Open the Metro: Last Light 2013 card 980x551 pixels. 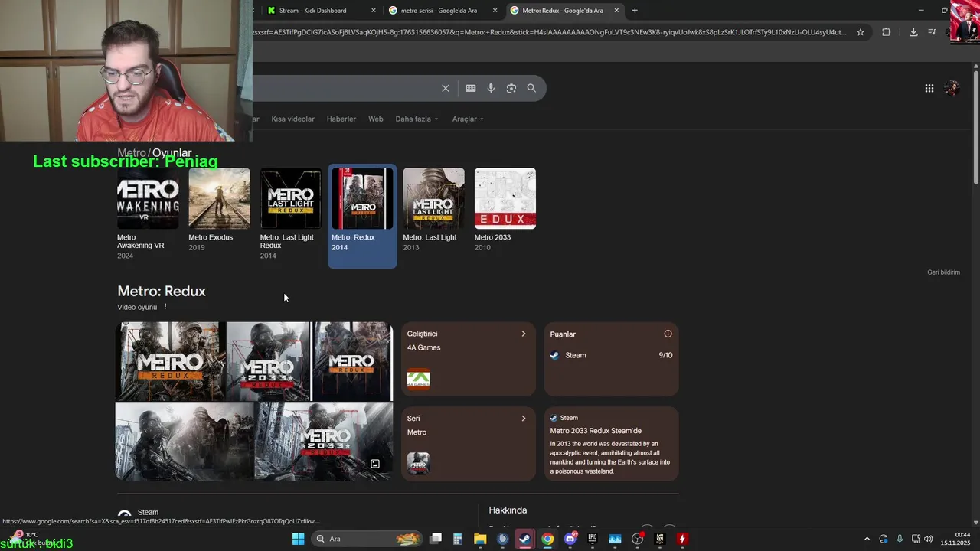tap(433, 210)
